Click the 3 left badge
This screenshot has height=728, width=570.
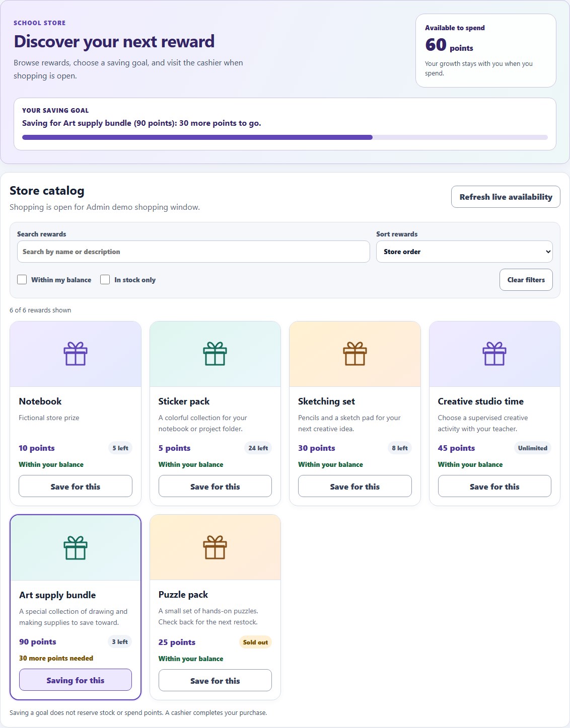pyautogui.click(x=120, y=641)
